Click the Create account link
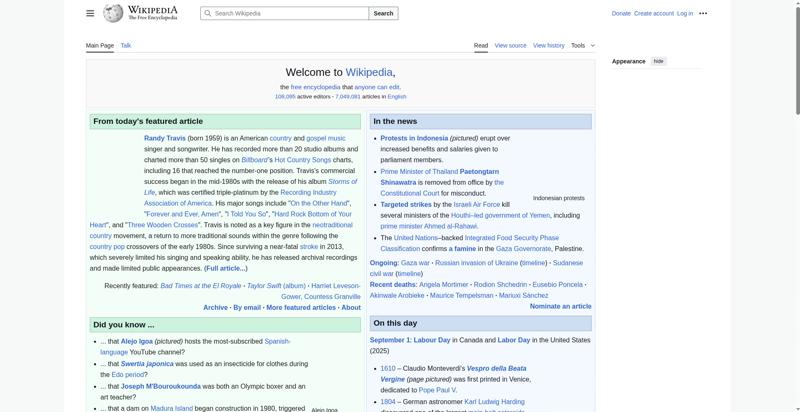The image size is (800, 412). tap(654, 13)
